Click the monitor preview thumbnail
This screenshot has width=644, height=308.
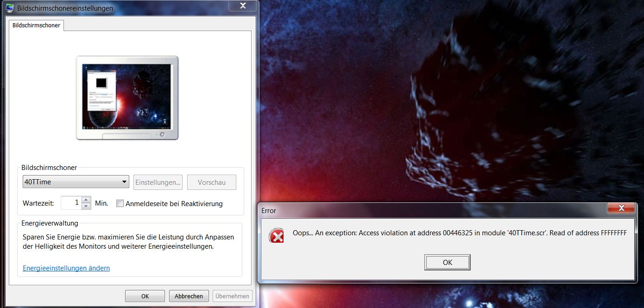tap(126, 96)
